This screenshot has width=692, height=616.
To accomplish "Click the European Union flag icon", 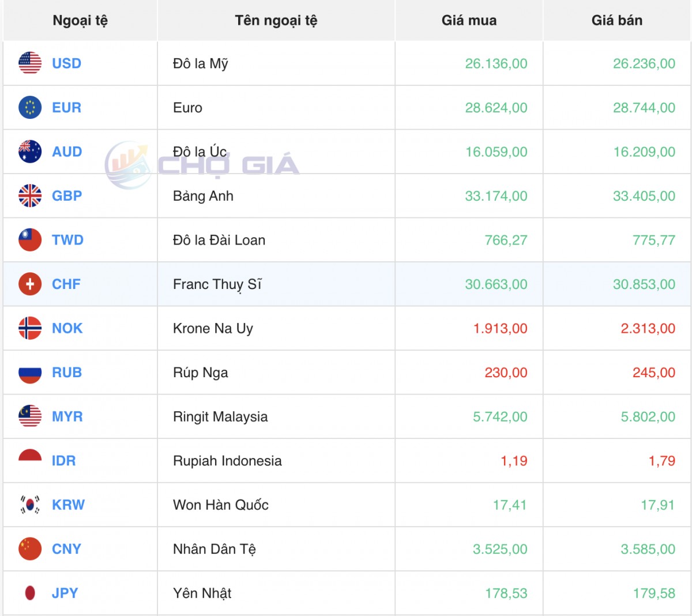I will pyautogui.click(x=30, y=108).
